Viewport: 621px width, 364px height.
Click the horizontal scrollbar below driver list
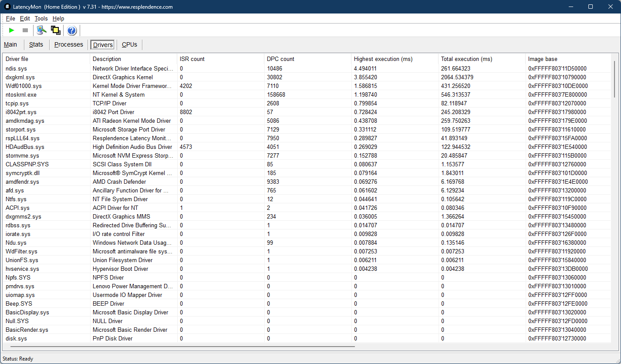pyautogui.click(x=182, y=347)
